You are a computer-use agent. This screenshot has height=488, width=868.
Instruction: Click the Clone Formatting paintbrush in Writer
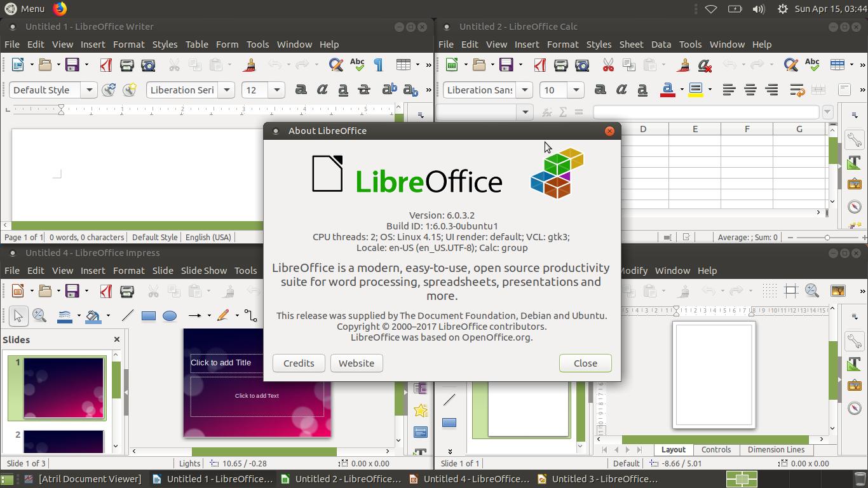point(250,65)
